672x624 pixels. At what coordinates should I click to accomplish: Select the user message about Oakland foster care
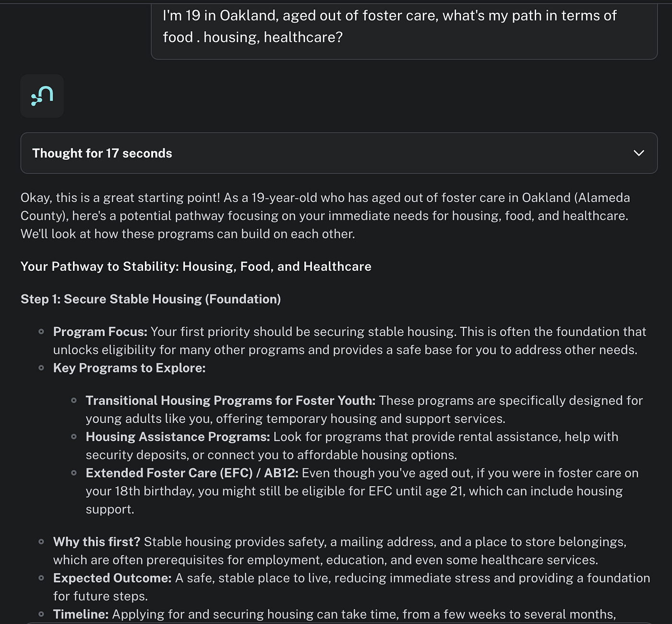pos(404,26)
